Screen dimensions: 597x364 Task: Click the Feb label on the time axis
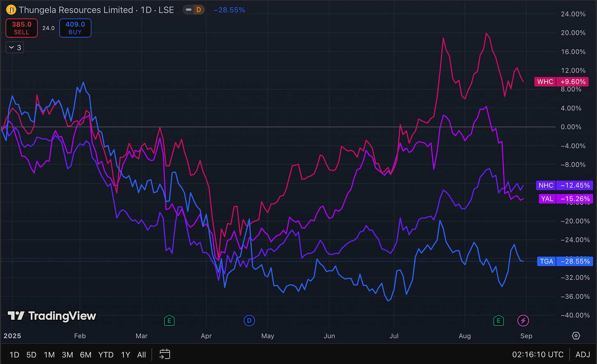(x=80, y=336)
